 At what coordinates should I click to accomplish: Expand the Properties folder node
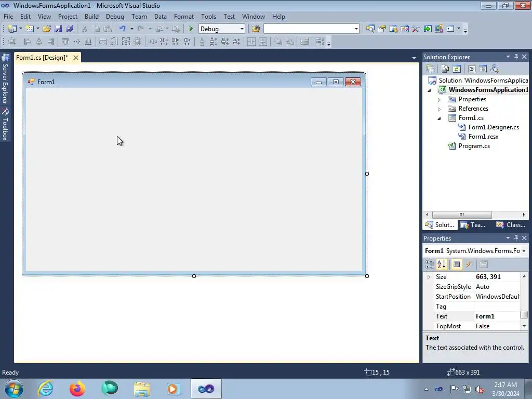pos(439,99)
